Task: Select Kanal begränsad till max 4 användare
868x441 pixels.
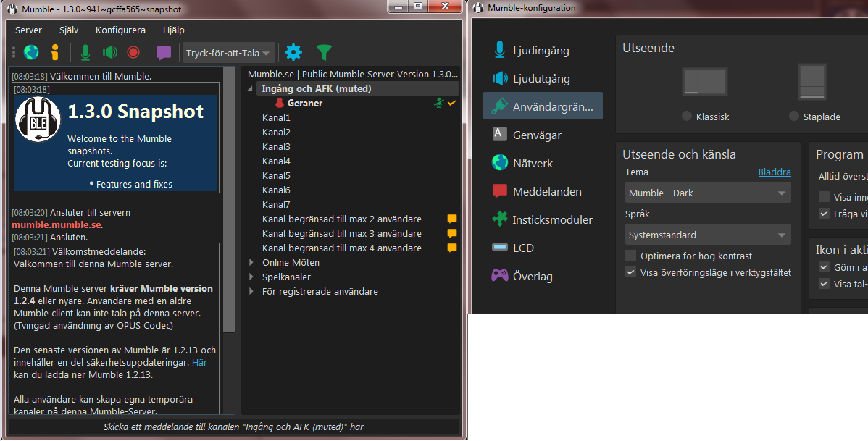Action: [x=341, y=248]
